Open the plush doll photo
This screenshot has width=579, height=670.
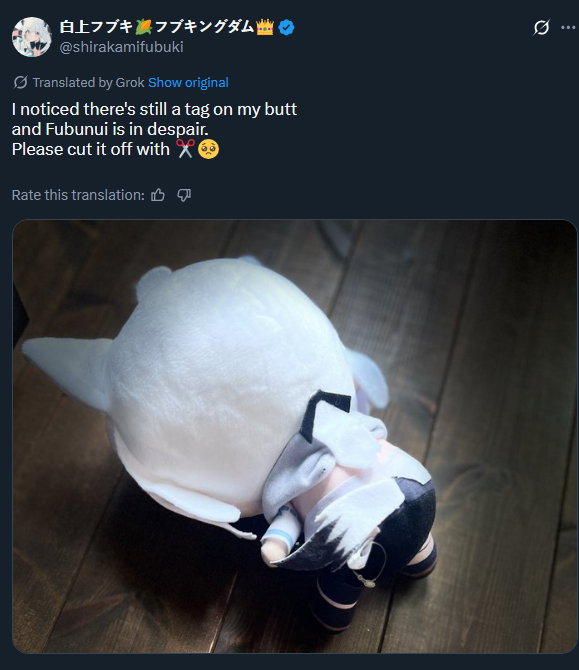tap(295, 436)
